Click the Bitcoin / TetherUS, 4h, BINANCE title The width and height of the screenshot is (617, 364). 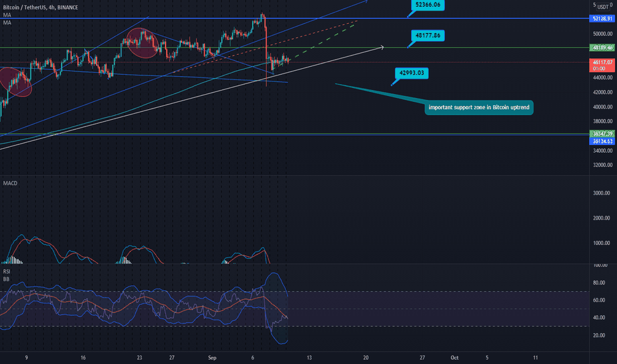[40, 7]
